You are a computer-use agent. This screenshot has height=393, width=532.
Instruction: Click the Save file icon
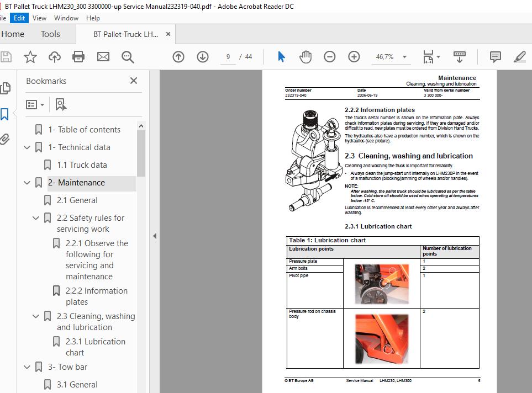pyautogui.click(x=6, y=57)
